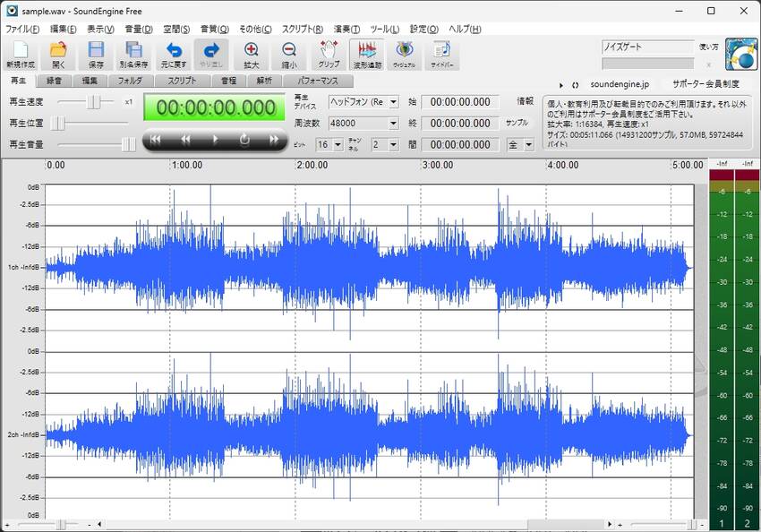This screenshot has width=761, height=532.
Task: Open the スクリプト(R) menu
Action: [303, 30]
